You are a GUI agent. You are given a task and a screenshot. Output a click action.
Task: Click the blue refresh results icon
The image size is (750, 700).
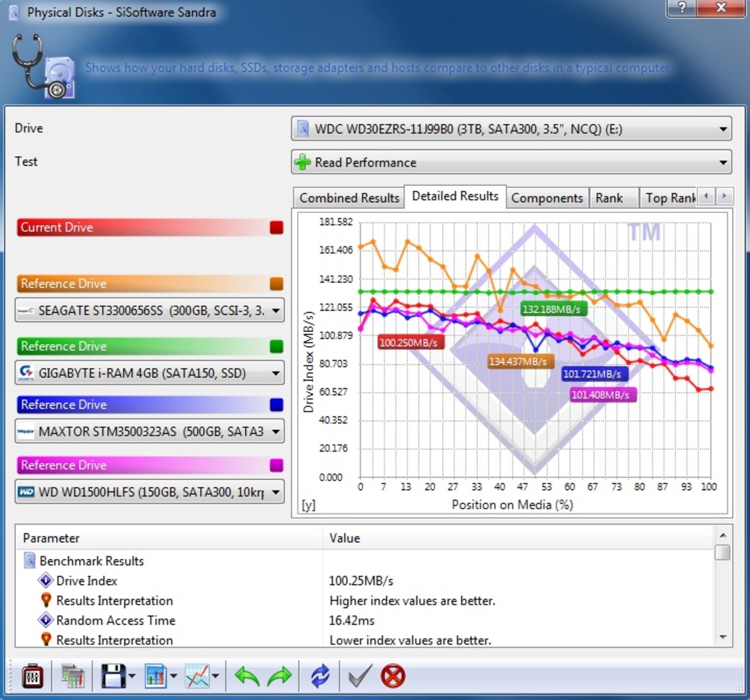(x=320, y=676)
